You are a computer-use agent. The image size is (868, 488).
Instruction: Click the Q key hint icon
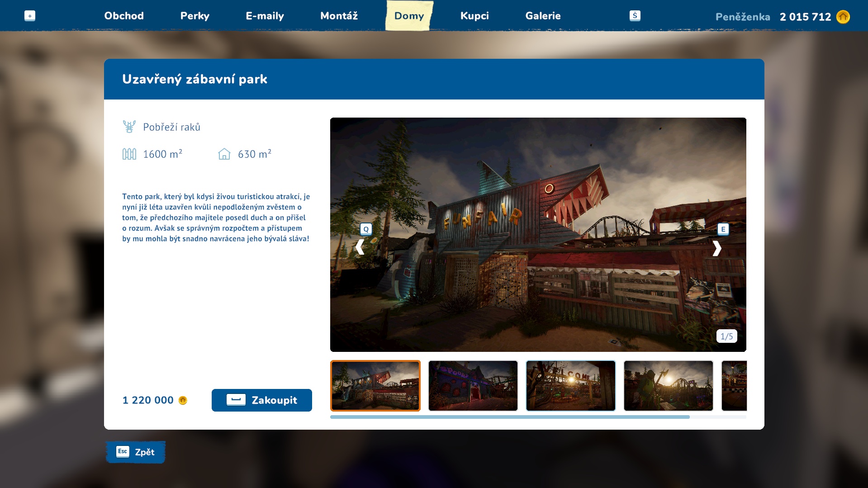[x=366, y=229]
